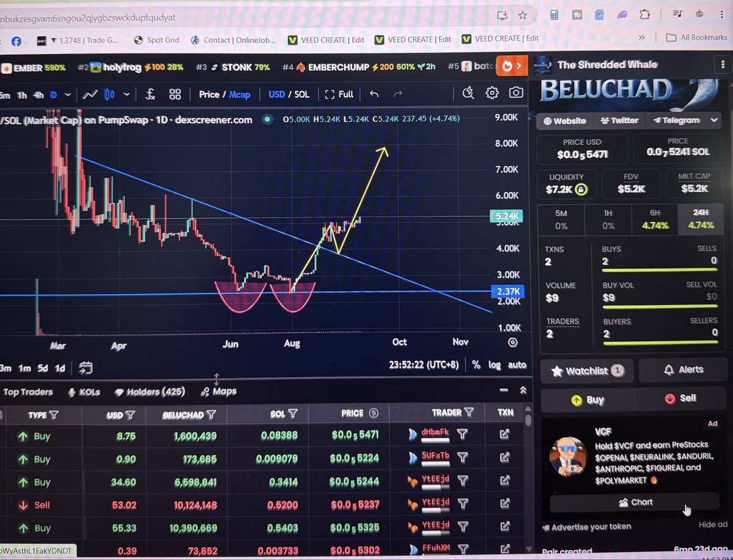Open the calculator extension icon
The height and width of the screenshot is (560, 733).
554,15
